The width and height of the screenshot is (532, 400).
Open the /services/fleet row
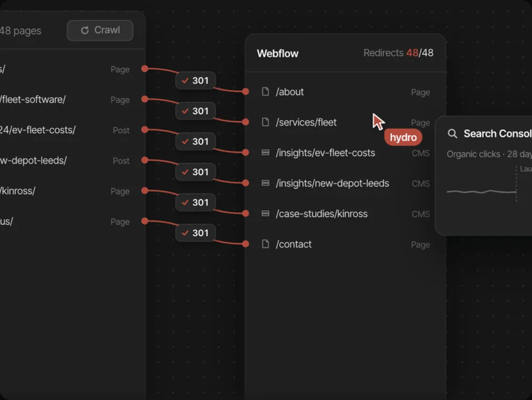[345, 122]
